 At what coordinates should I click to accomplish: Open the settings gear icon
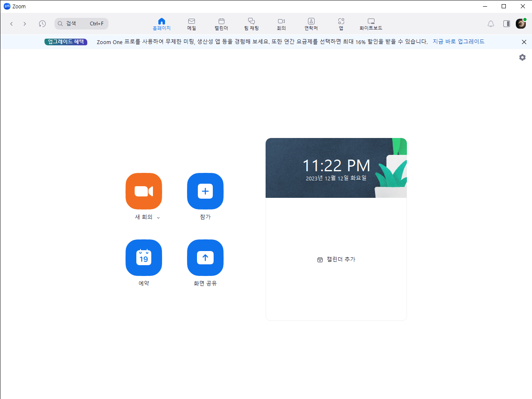pyautogui.click(x=522, y=57)
